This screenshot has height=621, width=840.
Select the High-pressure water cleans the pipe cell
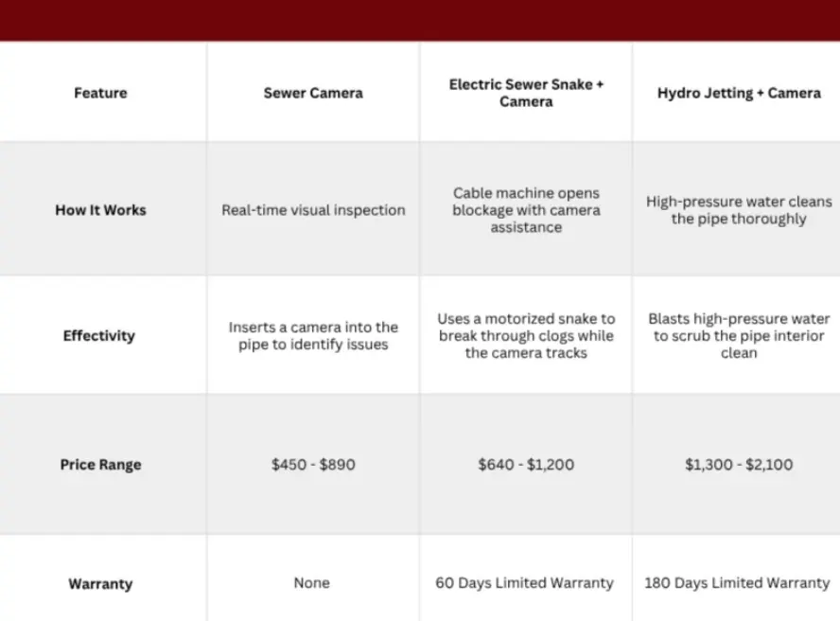pyautogui.click(x=739, y=209)
